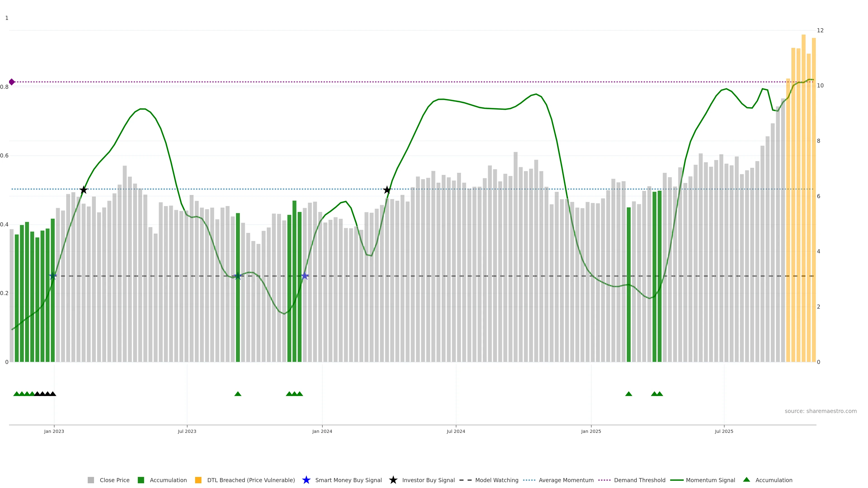868x488 pixels.
Task: Click the Jan 2025 x-axis label
Action: pyautogui.click(x=591, y=432)
